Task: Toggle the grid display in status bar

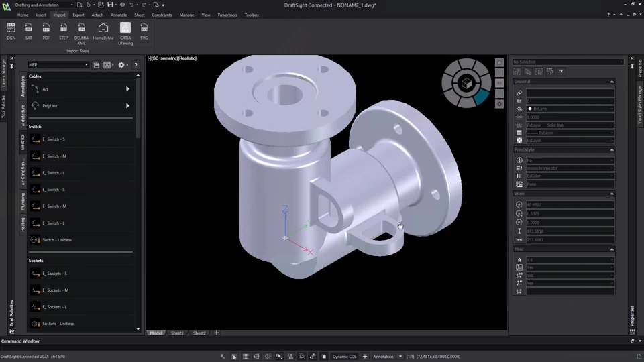Action: click(246, 357)
